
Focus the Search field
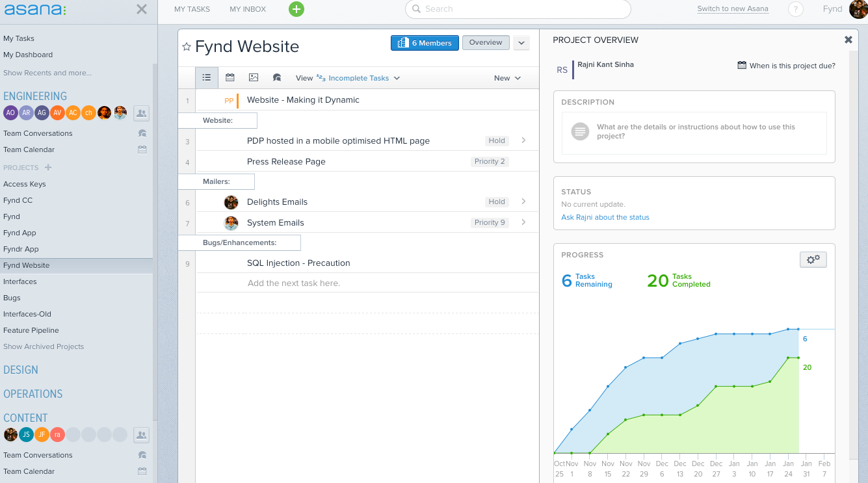point(518,9)
